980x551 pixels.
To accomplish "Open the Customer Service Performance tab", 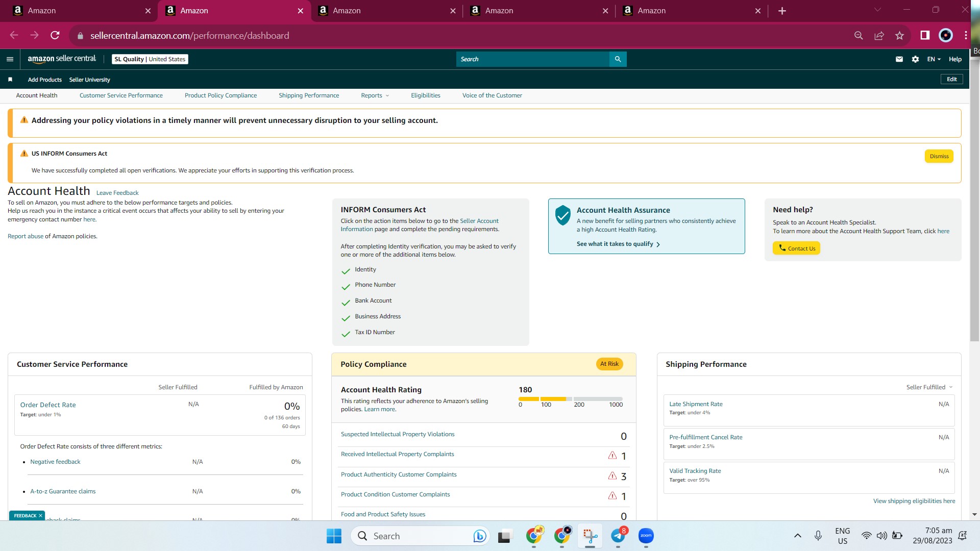I will point(121,95).
